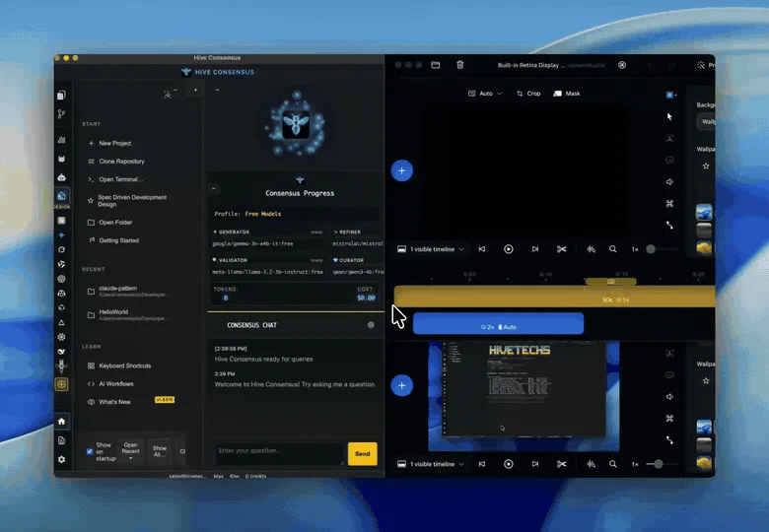Click the minus button right of the plus
The image size is (769, 532).
[x=217, y=90]
